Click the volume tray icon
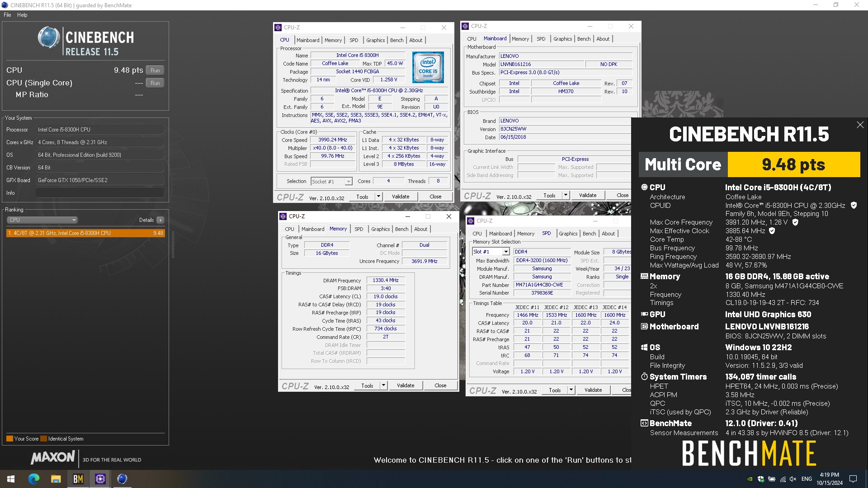 [793, 479]
